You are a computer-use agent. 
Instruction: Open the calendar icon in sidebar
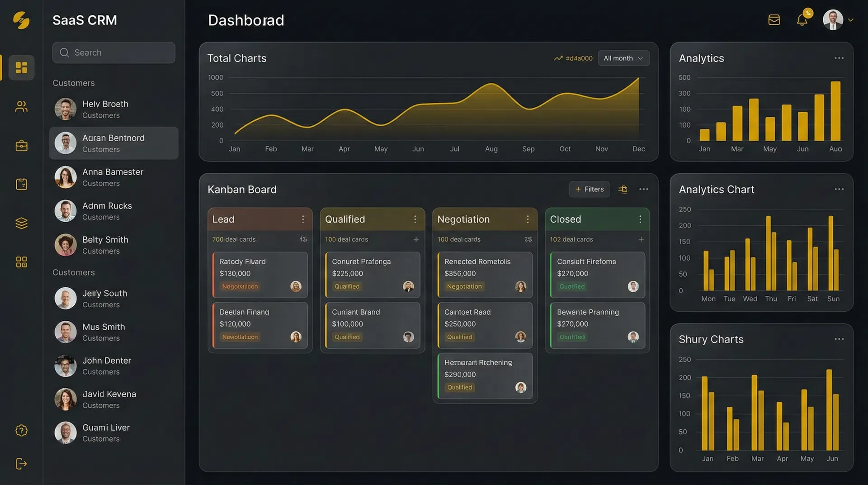tap(21, 184)
